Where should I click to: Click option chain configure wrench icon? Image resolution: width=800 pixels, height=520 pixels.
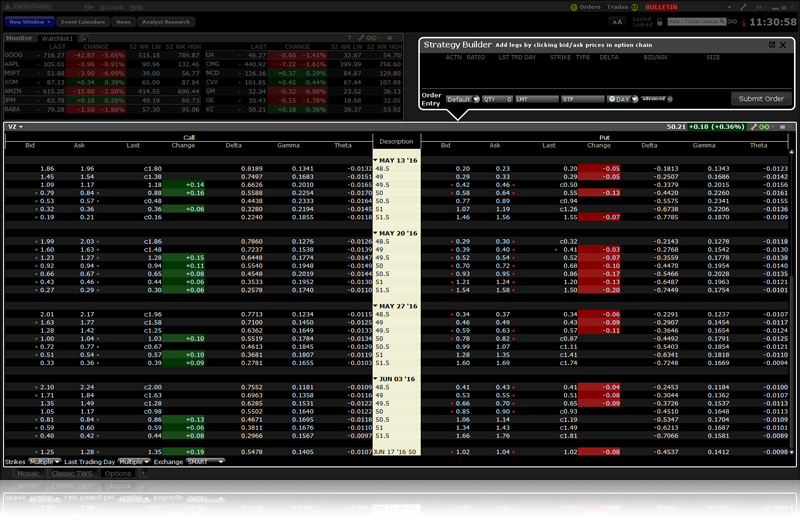[754, 127]
